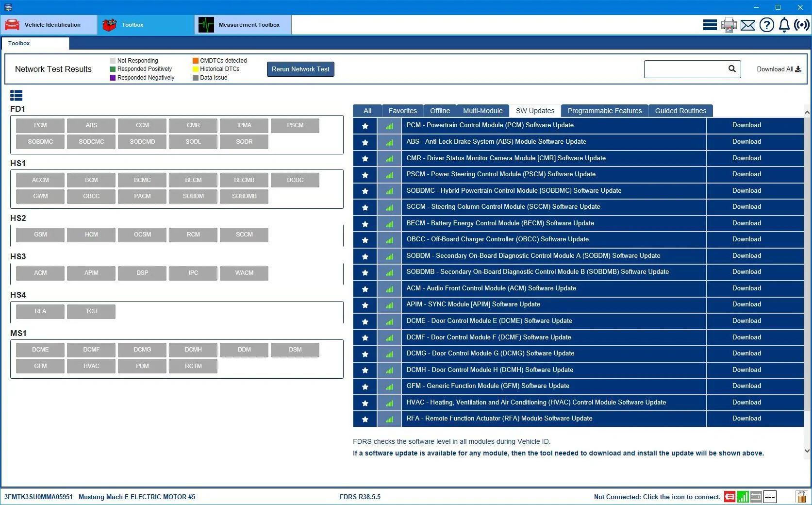
Task: Switch to the All tab
Action: [367, 111]
